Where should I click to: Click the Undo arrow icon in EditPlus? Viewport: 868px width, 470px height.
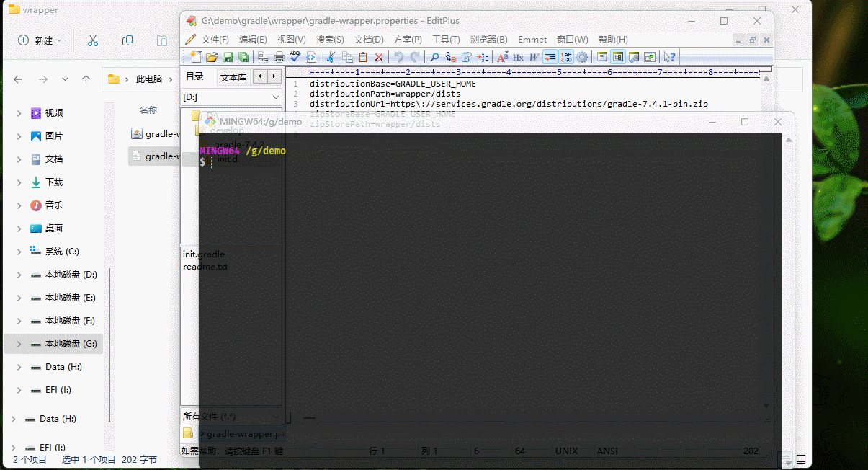[x=398, y=57]
